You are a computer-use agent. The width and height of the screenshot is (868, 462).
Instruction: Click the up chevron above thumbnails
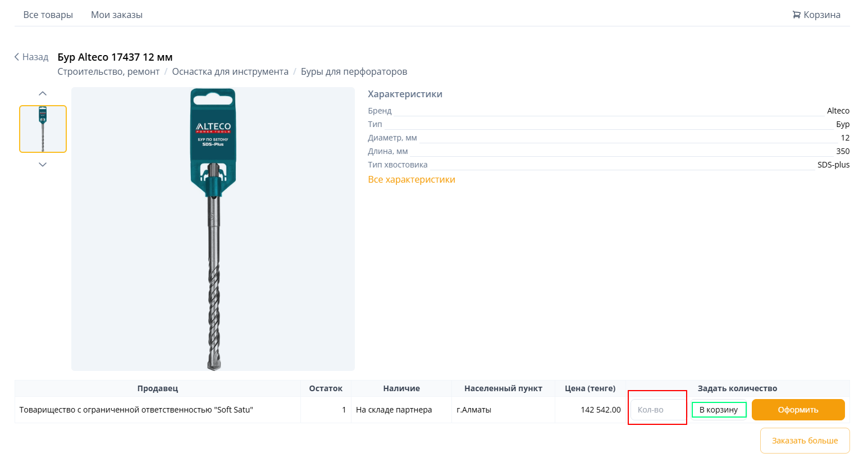(x=43, y=93)
